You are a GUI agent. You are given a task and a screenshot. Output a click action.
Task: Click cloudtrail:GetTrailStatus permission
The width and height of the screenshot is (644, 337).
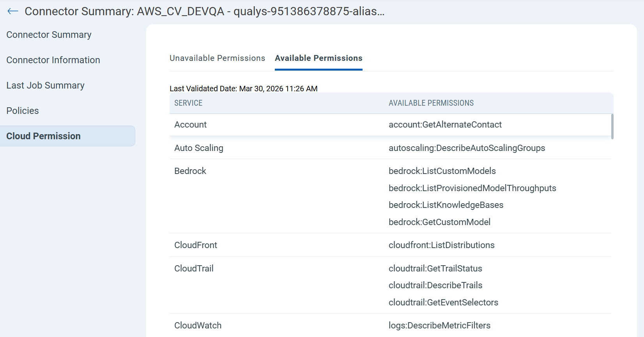click(435, 269)
